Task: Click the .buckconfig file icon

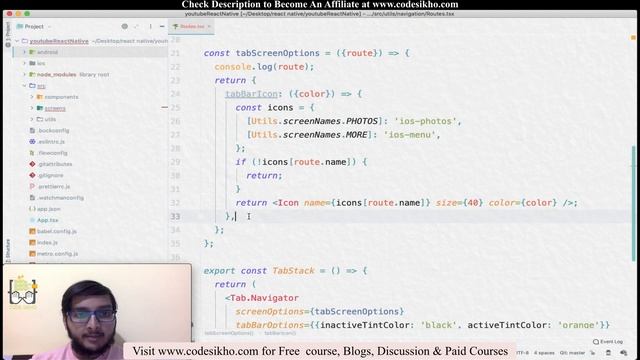Action: tap(32, 131)
